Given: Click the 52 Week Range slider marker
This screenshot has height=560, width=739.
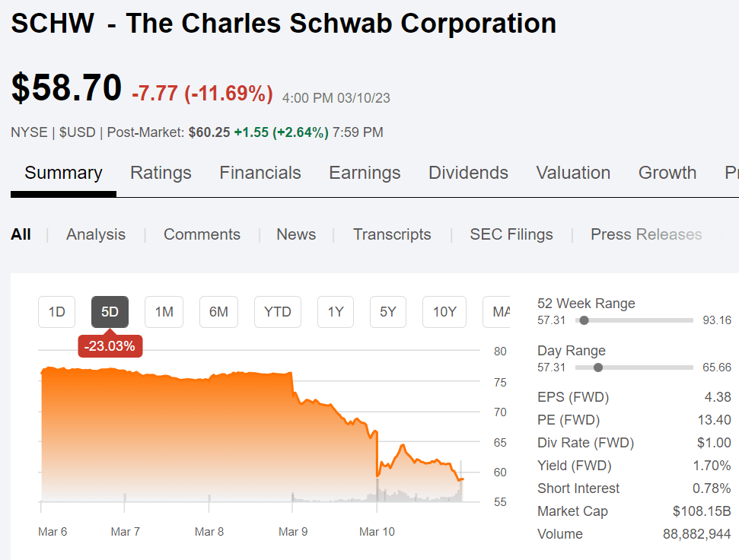Looking at the screenshot, I should pos(584,320).
